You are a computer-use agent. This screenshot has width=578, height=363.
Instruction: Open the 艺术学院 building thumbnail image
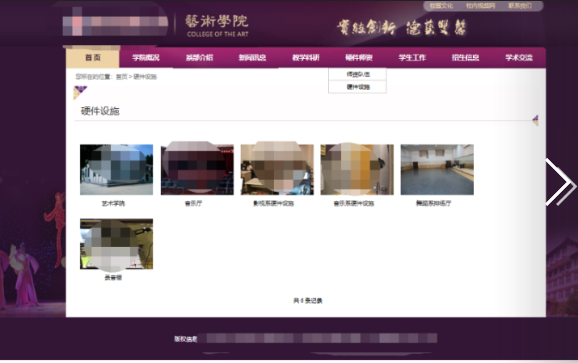(x=116, y=170)
